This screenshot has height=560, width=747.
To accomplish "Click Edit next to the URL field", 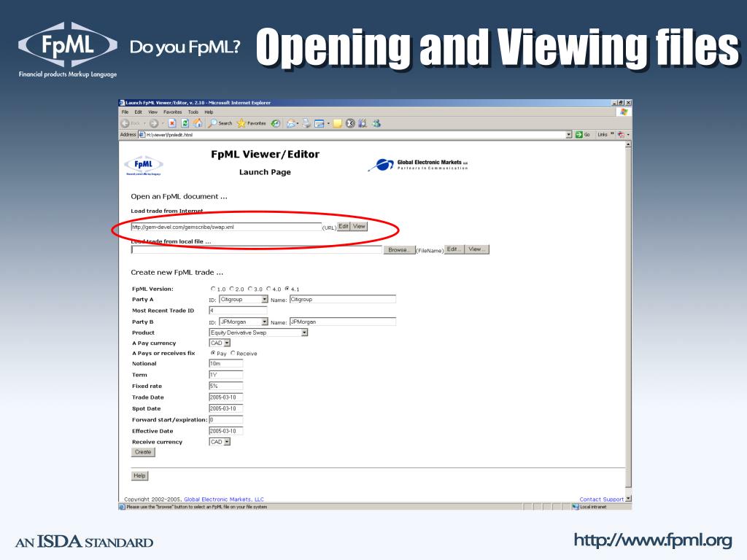I will tap(344, 226).
